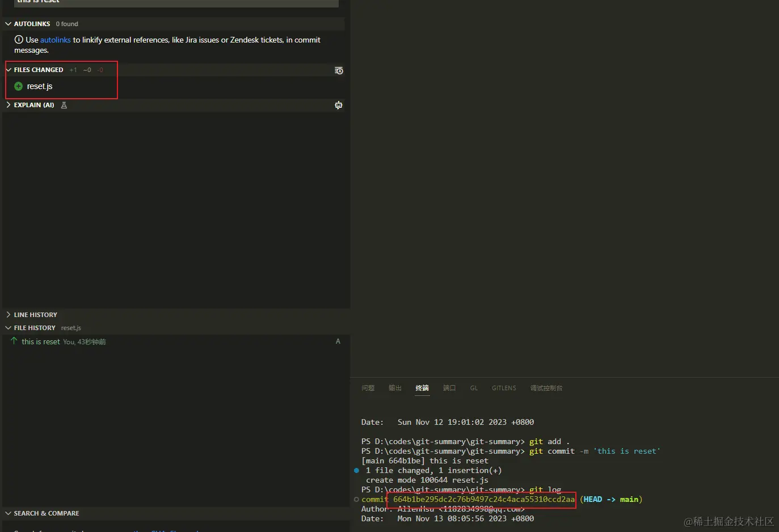Toggle the files changed view layout icon
The height and width of the screenshot is (532, 779).
click(x=339, y=70)
